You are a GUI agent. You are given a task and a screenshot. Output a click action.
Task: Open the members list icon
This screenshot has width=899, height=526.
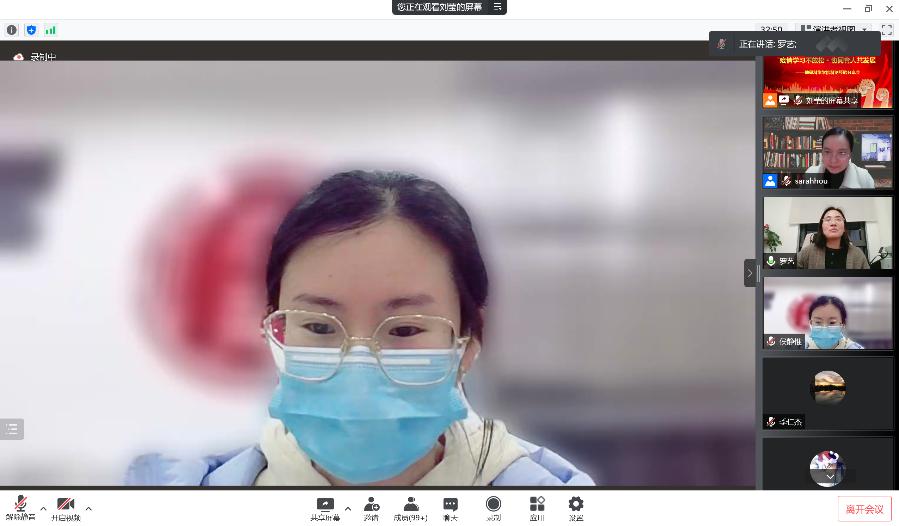(x=410, y=505)
